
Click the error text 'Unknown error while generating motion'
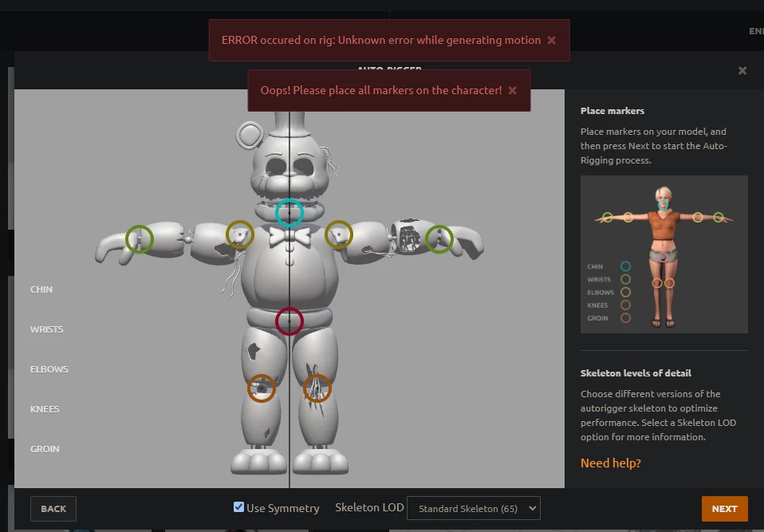(439, 41)
